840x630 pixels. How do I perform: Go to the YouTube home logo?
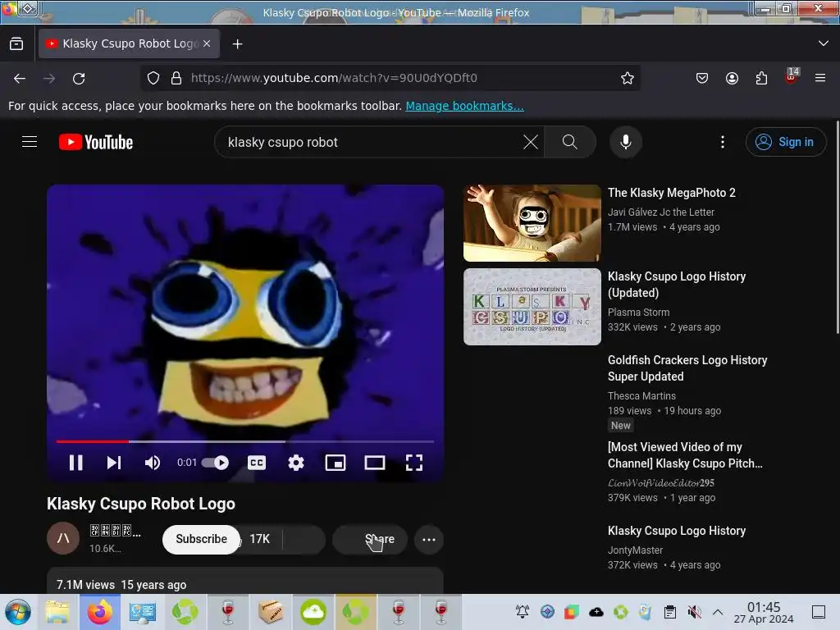coord(96,142)
